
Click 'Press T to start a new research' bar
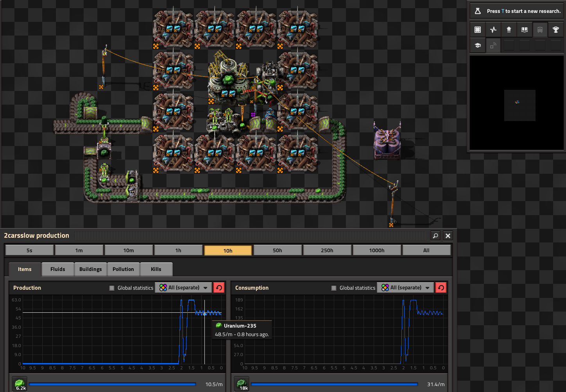(x=517, y=11)
